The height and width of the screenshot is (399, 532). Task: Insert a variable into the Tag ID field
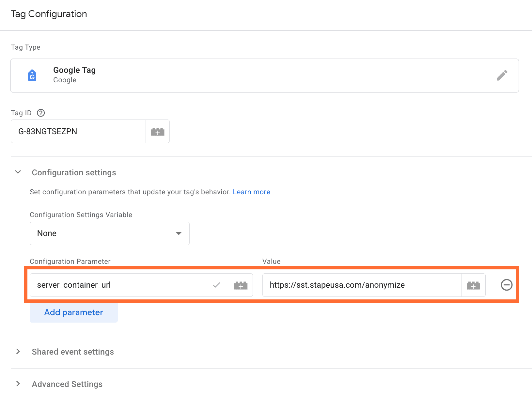(158, 131)
